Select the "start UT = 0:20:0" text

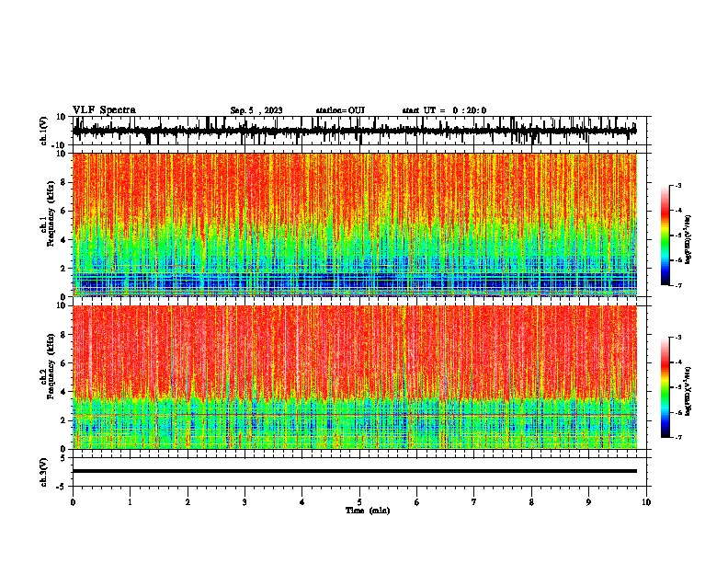(x=444, y=110)
